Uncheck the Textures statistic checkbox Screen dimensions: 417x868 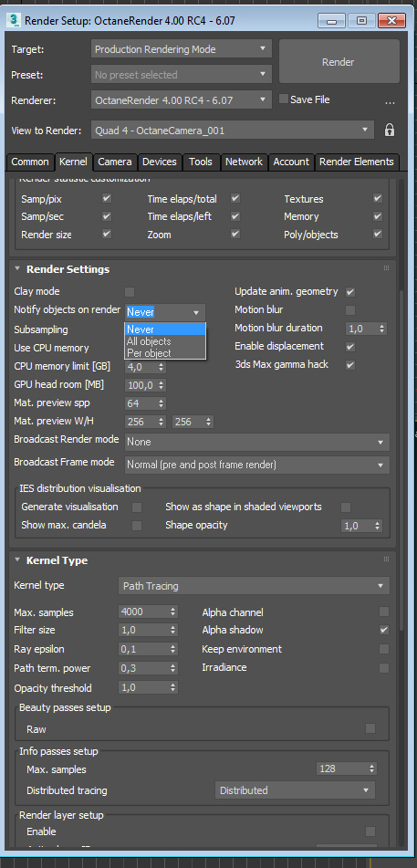[x=378, y=198]
